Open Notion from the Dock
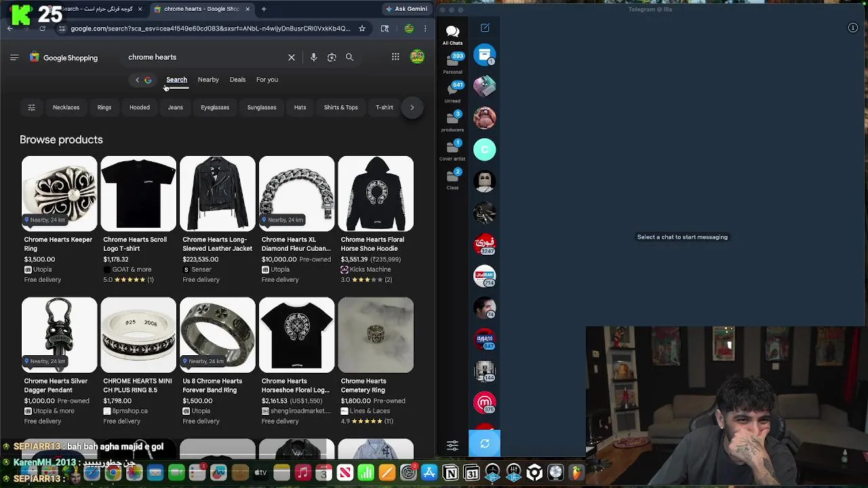Viewport: 868px width, 488px height. 450,472
